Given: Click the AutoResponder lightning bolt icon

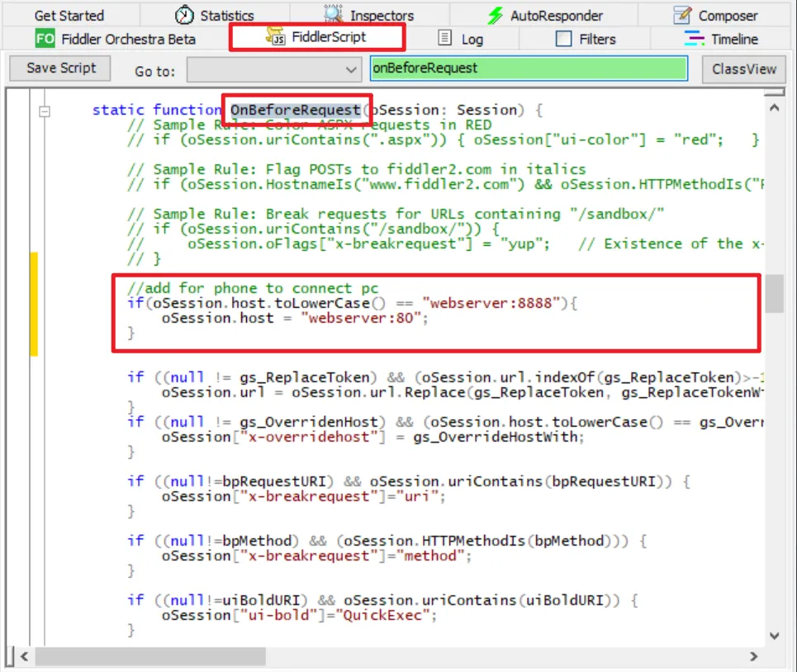Looking at the screenshot, I should (x=495, y=16).
